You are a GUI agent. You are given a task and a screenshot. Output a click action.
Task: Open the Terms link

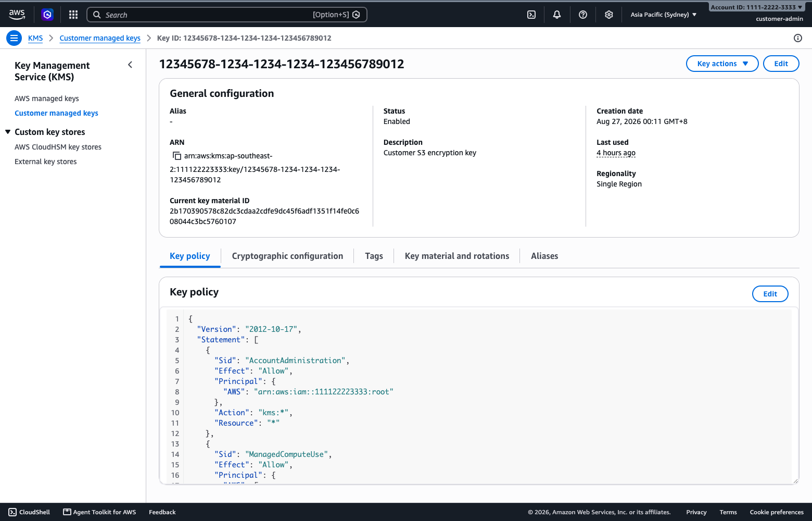(x=728, y=512)
